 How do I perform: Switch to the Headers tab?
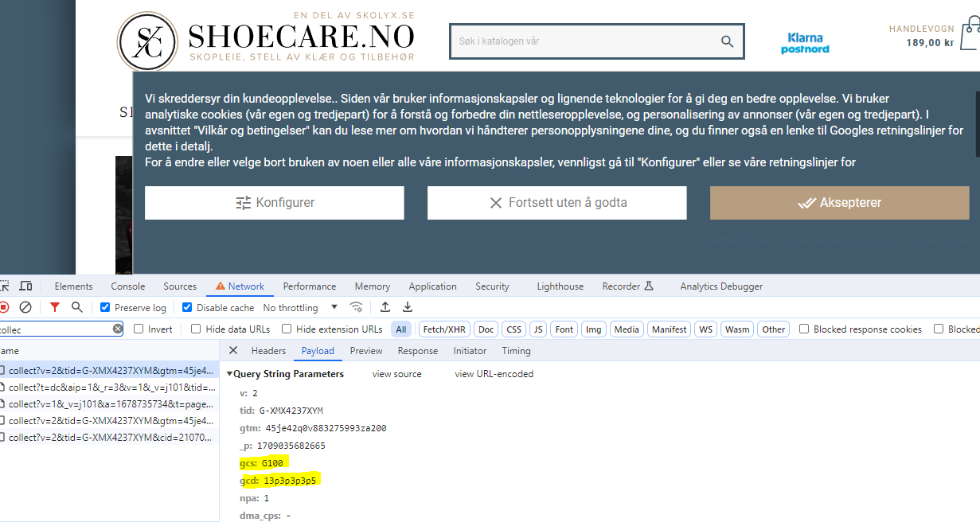pyautogui.click(x=268, y=351)
